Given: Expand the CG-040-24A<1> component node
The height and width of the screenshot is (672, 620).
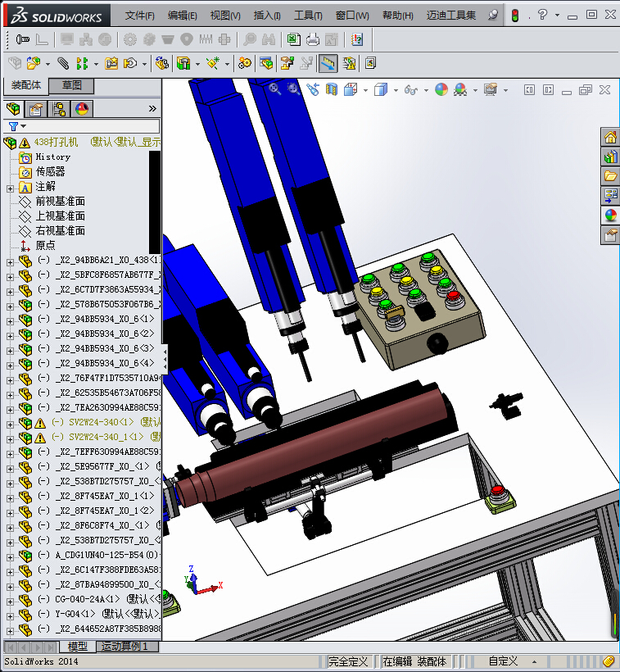Looking at the screenshot, I should 10,602.
